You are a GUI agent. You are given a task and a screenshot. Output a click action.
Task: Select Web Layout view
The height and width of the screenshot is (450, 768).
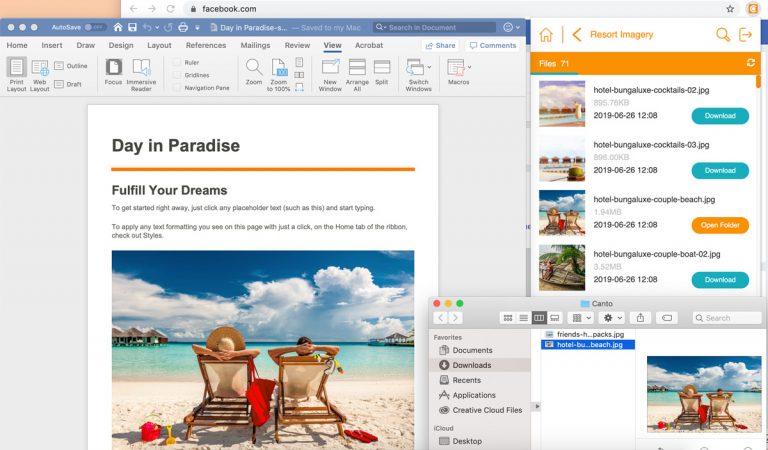40,73
